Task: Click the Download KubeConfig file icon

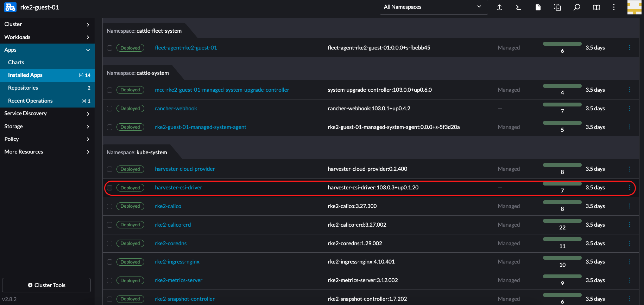Action: [538, 7]
